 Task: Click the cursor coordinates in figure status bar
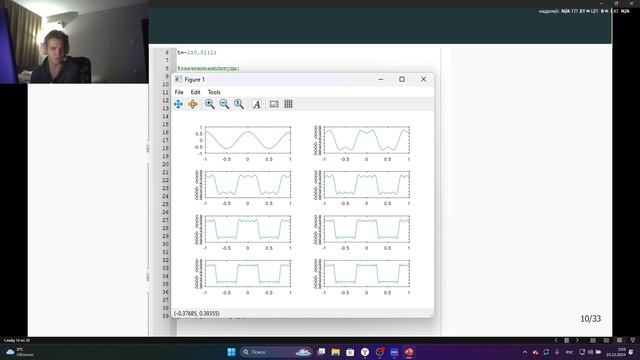[197, 313]
